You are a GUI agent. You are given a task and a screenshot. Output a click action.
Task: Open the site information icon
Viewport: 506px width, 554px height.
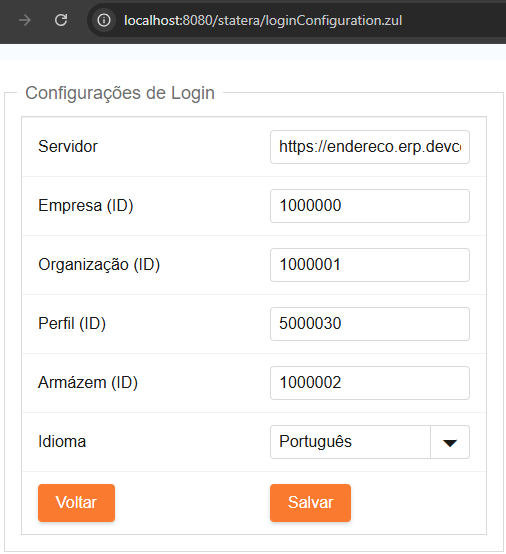[x=104, y=20]
